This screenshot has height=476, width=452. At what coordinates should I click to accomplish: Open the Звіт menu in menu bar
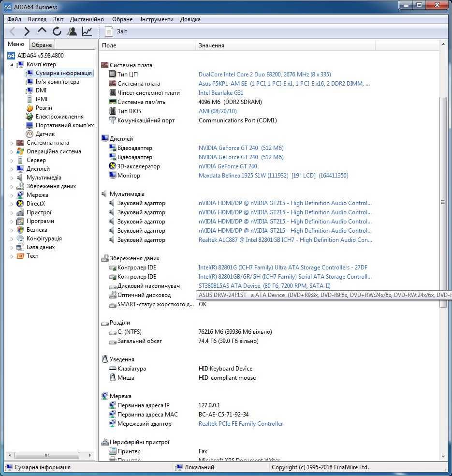click(58, 19)
